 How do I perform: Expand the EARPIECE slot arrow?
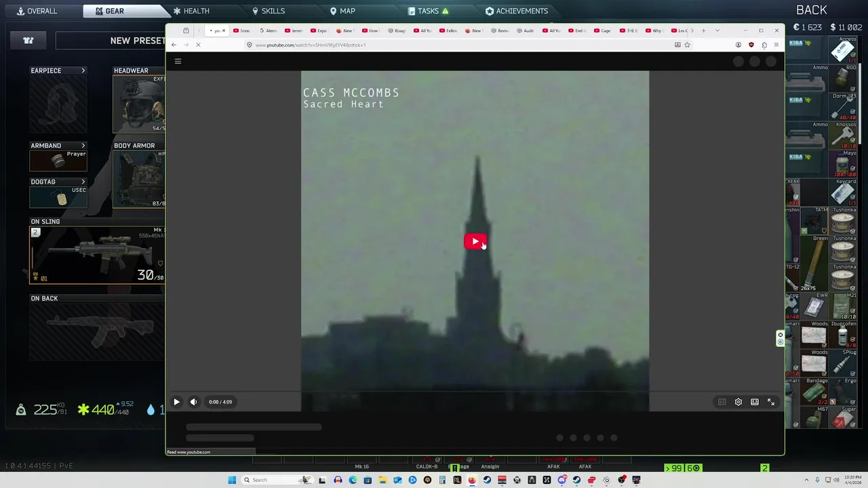(83, 70)
